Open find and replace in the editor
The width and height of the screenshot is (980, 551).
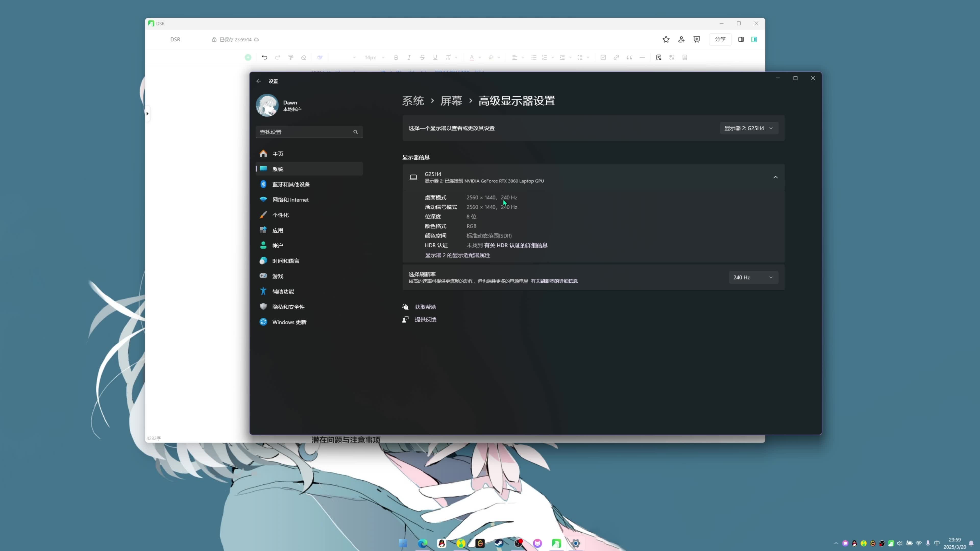(658, 57)
